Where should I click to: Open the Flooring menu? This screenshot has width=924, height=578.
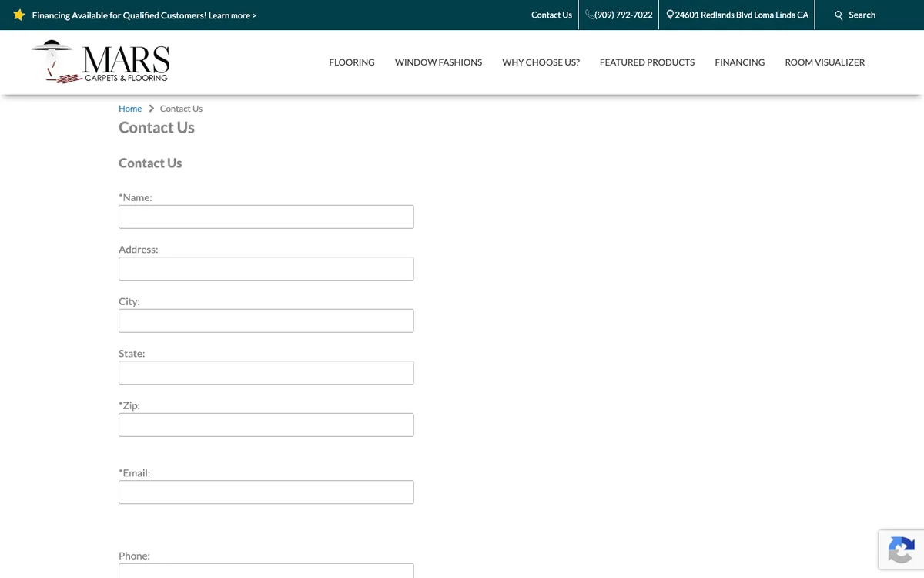(x=352, y=62)
